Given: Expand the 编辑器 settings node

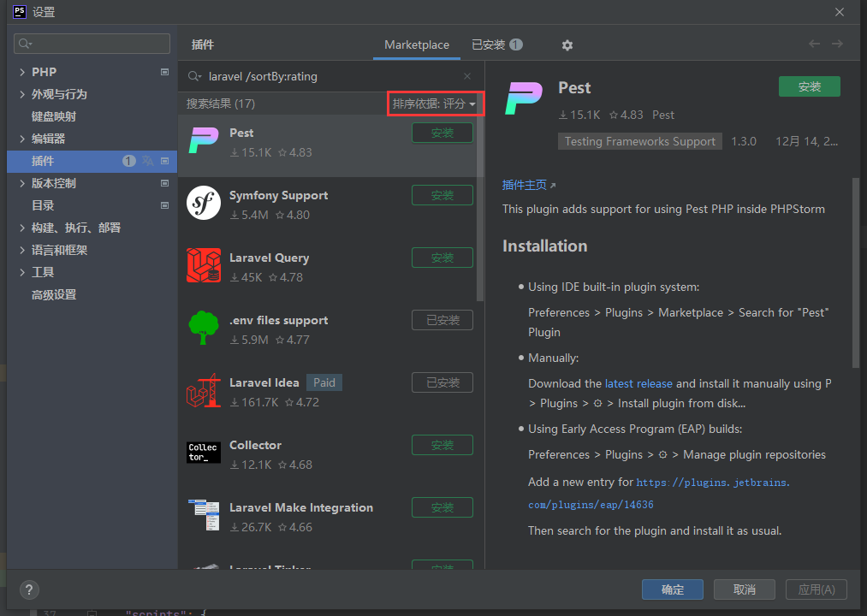Looking at the screenshot, I should (22, 139).
